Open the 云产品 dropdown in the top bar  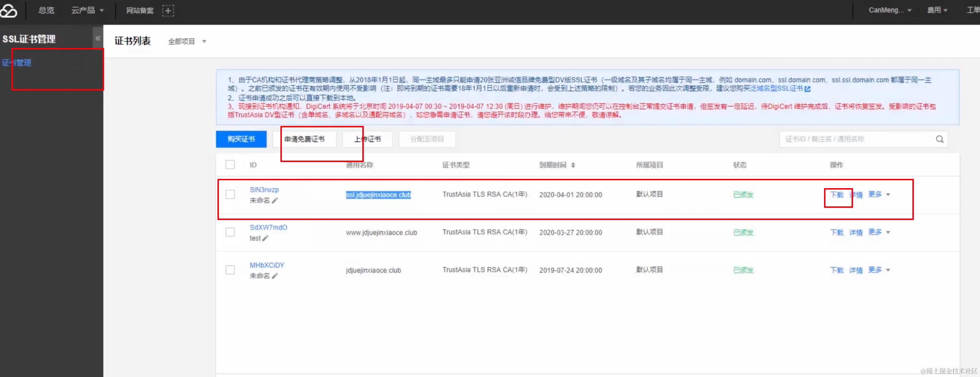pyautogui.click(x=88, y=10)
